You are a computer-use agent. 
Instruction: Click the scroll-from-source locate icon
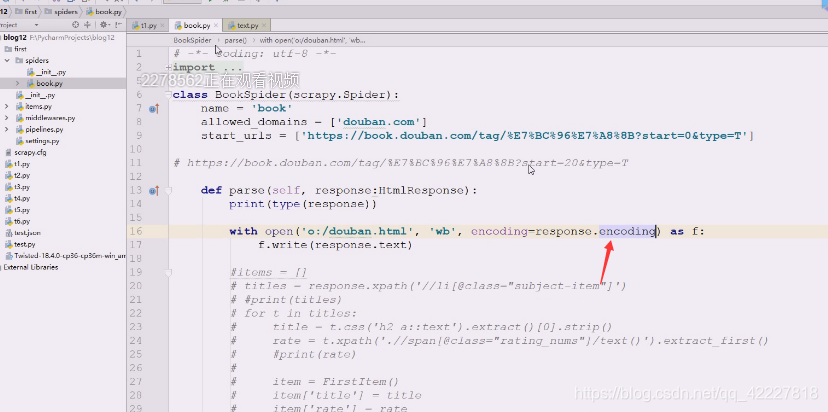(x=76, y=25)
